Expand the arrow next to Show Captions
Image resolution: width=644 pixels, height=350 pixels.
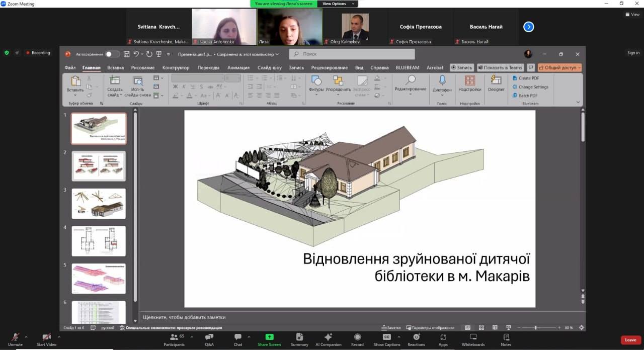point(399,337)
